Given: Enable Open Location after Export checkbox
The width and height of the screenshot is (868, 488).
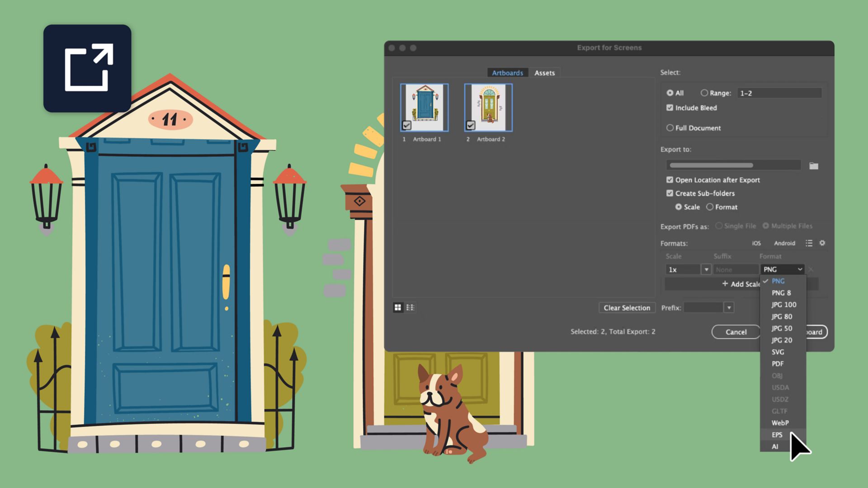Looking at the screenshot, I should click(x=668, y=180).
